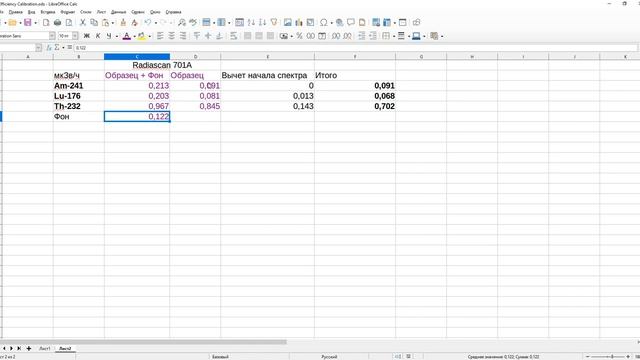Click the Insert image icon
The width and height of the screenshot is (640, 360).
point(288,22)
